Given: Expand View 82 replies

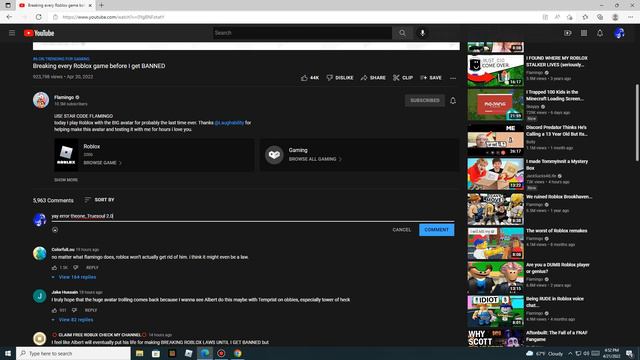Looking at the screenshot, I should (x=73, y=320).
